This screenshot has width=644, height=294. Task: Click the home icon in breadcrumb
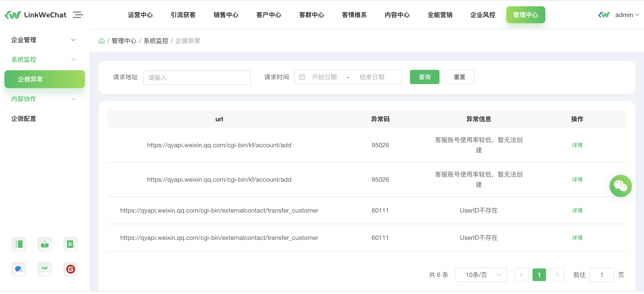(x=101, y=41)
